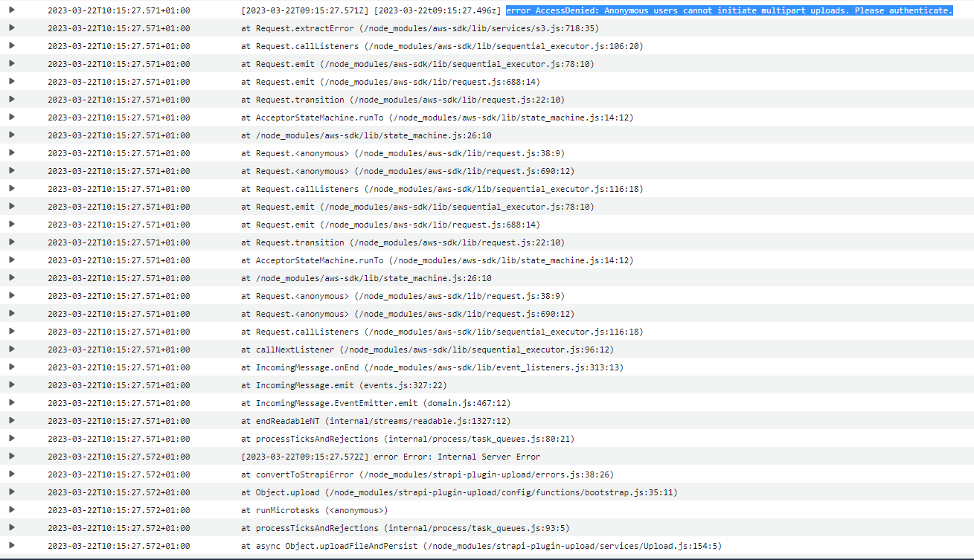974x560 pixels.
Task: Expand the Object.upload bootstrap.js log row
Action: (x=10, y=492)
